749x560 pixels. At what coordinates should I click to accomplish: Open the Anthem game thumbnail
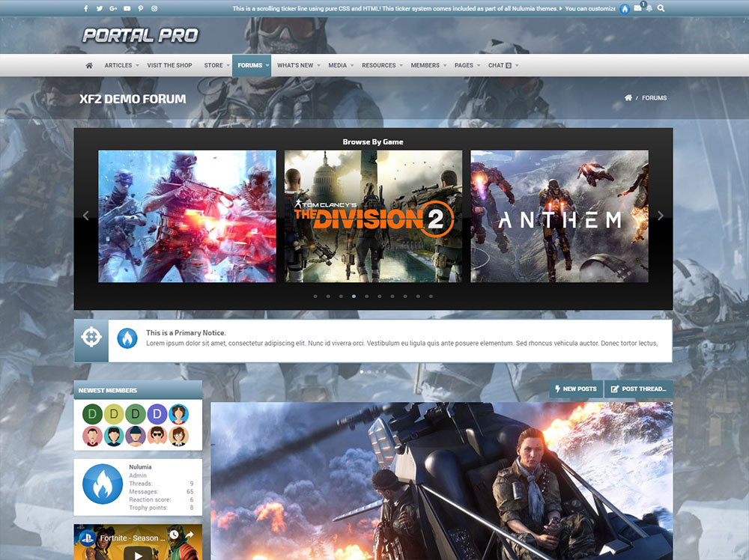point(560,216)
